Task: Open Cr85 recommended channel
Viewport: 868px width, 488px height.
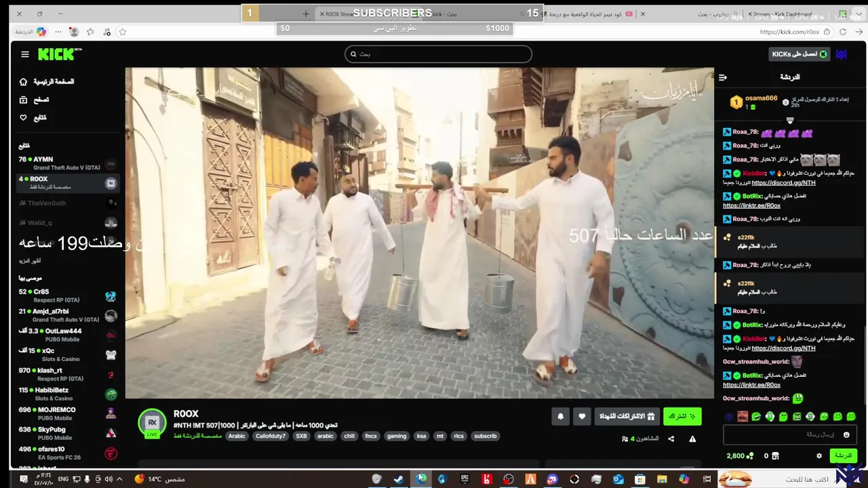Action: [x=68, y=296]
